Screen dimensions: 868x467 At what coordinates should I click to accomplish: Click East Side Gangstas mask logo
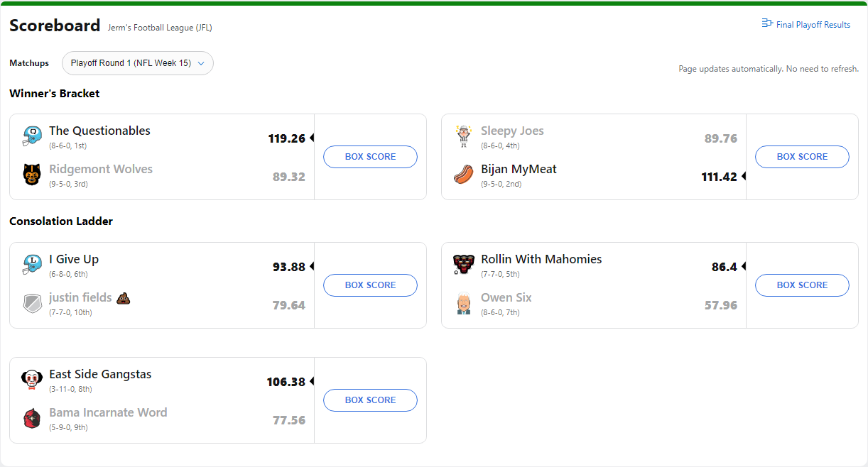(x=32, y=380)
